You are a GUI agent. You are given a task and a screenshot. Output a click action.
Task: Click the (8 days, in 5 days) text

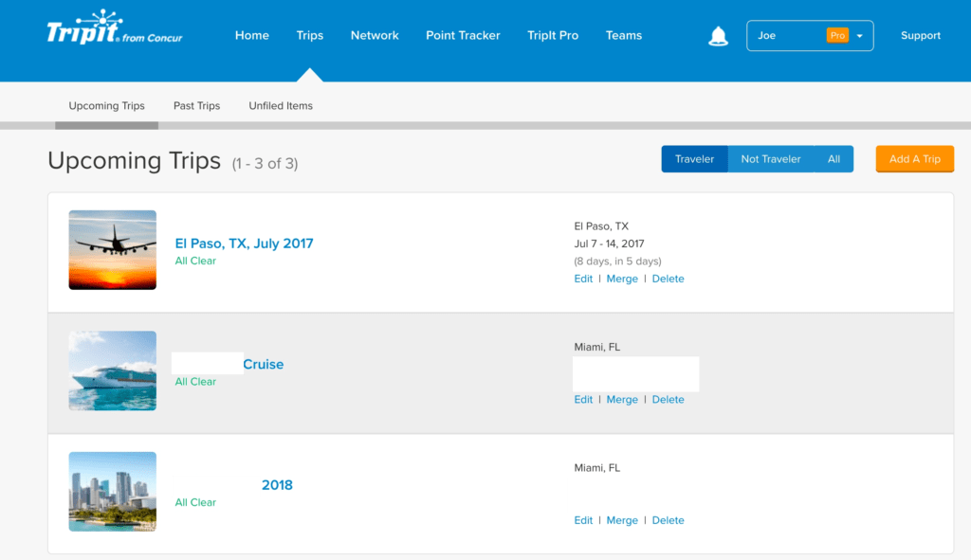tap(617, 262)
